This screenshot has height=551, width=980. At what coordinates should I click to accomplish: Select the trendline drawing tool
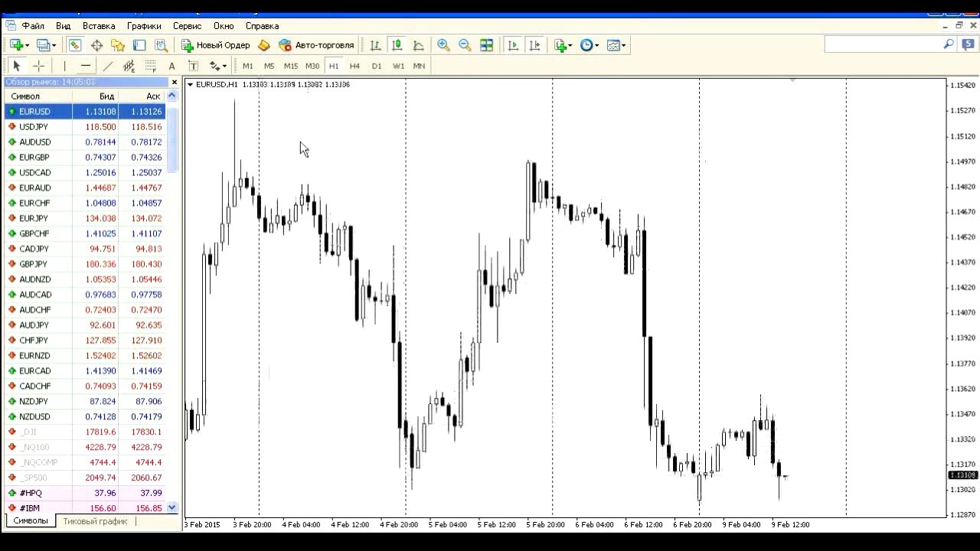[x=107, y=66]
